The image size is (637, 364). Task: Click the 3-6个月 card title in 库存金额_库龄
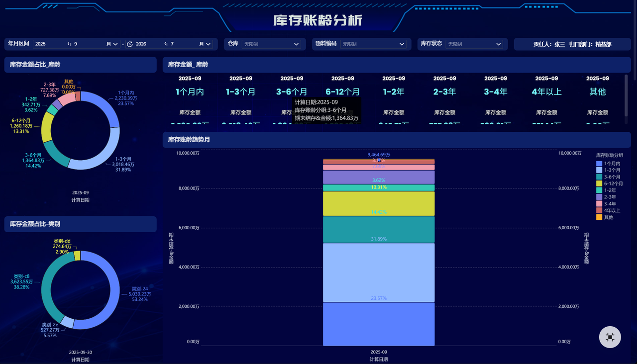(x=292, y=92)
